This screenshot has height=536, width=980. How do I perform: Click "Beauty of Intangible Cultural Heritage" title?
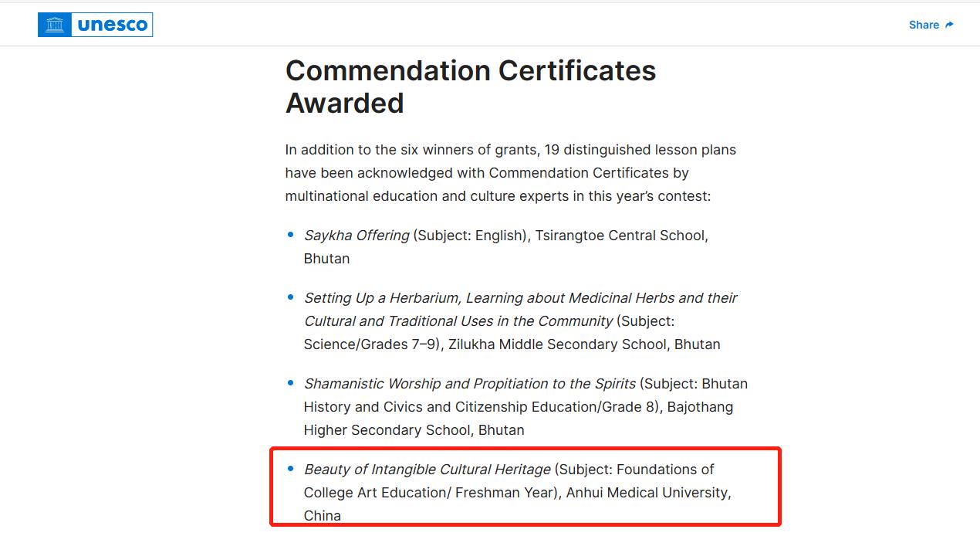[x=427, y=470]
